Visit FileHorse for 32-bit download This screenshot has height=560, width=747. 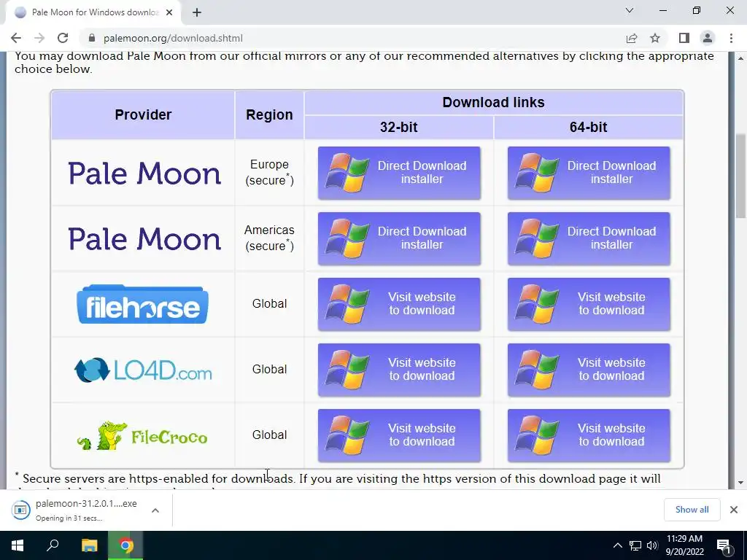tap(399, 304)
